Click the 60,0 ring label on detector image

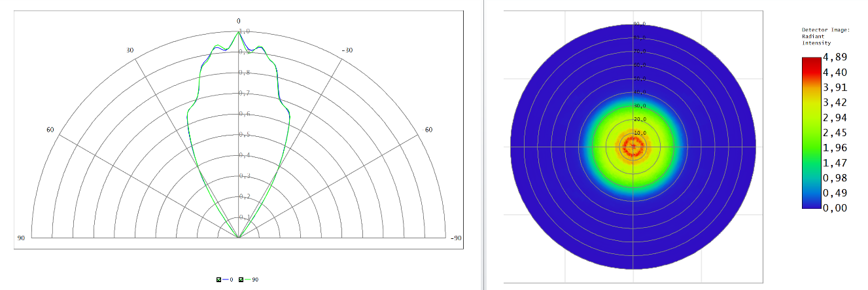coord(640,65)
